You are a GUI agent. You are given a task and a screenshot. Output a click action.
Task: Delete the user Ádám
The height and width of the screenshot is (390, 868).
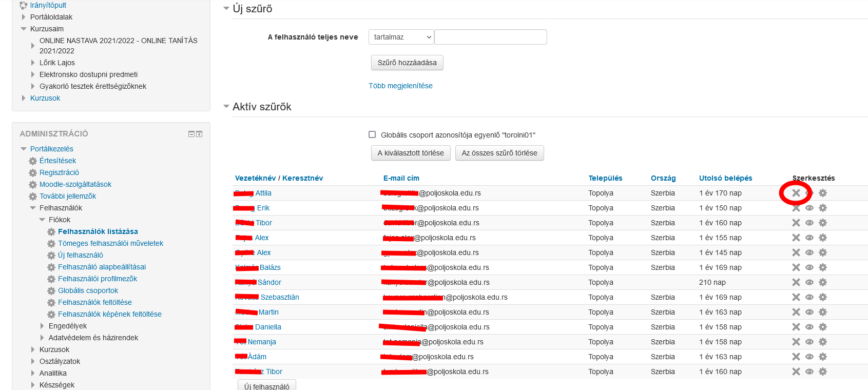point(796,357)
